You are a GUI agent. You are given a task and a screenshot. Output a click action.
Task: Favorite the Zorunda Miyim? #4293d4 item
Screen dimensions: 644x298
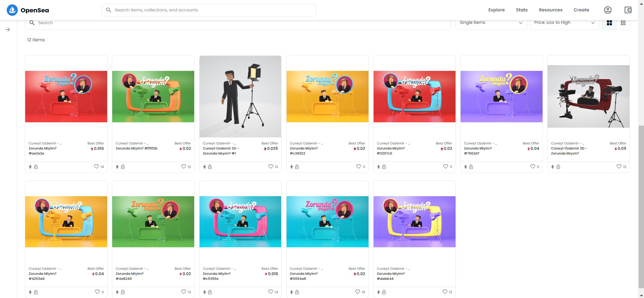[x=97, y=292]
